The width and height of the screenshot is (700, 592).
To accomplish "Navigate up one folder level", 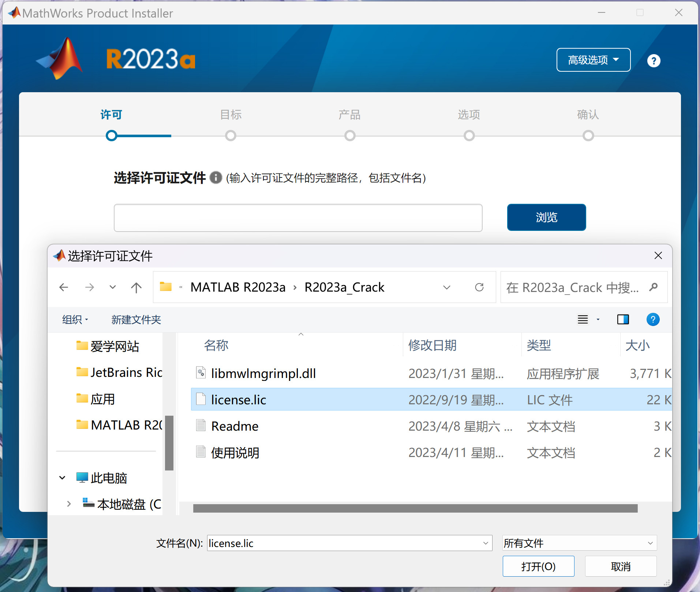I will pyautogui.click(x=136, y=287).
